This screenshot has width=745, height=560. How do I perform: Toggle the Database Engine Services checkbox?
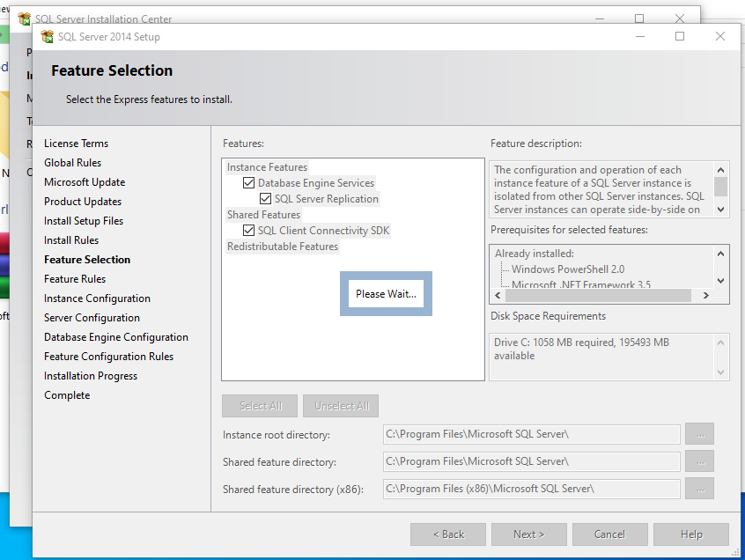[x=249, y=183]
